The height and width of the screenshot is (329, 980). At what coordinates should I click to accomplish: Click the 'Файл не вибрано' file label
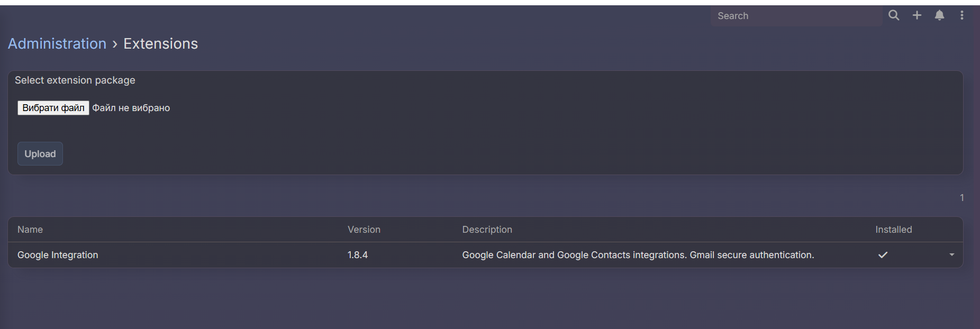(131, 108)
